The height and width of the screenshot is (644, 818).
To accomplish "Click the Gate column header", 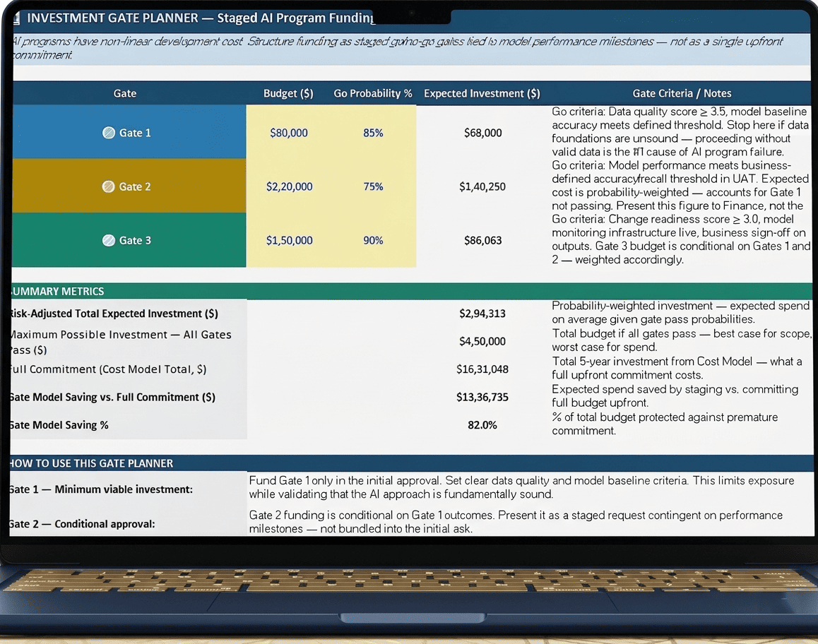I will 125,93.
